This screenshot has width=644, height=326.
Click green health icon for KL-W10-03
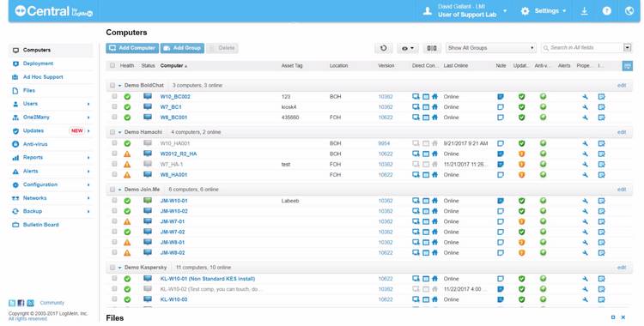[127, 299]
